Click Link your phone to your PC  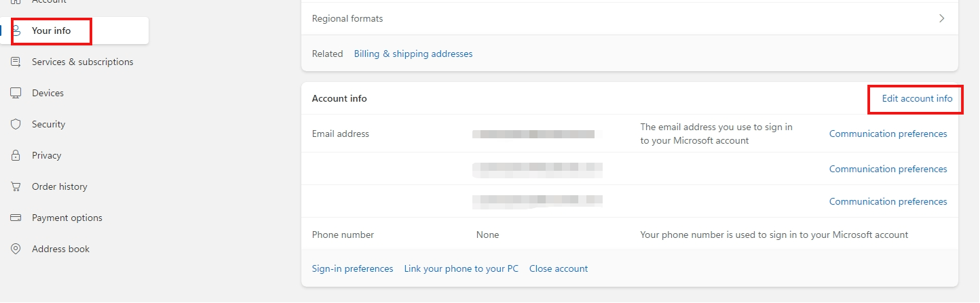pos(461,268)
